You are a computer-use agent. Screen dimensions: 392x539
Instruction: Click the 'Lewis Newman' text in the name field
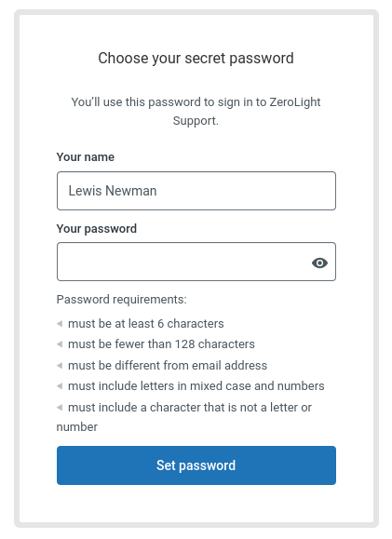(113, 191)
